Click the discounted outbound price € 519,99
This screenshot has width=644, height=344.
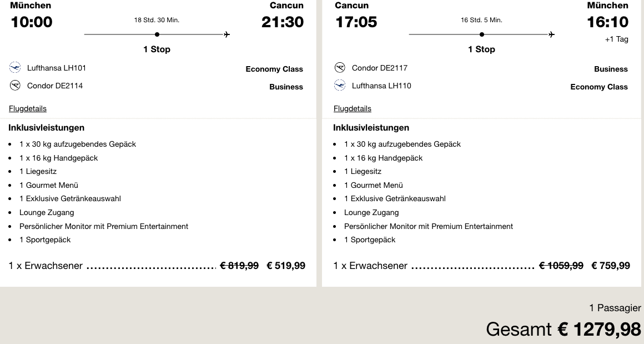point(286,266)
